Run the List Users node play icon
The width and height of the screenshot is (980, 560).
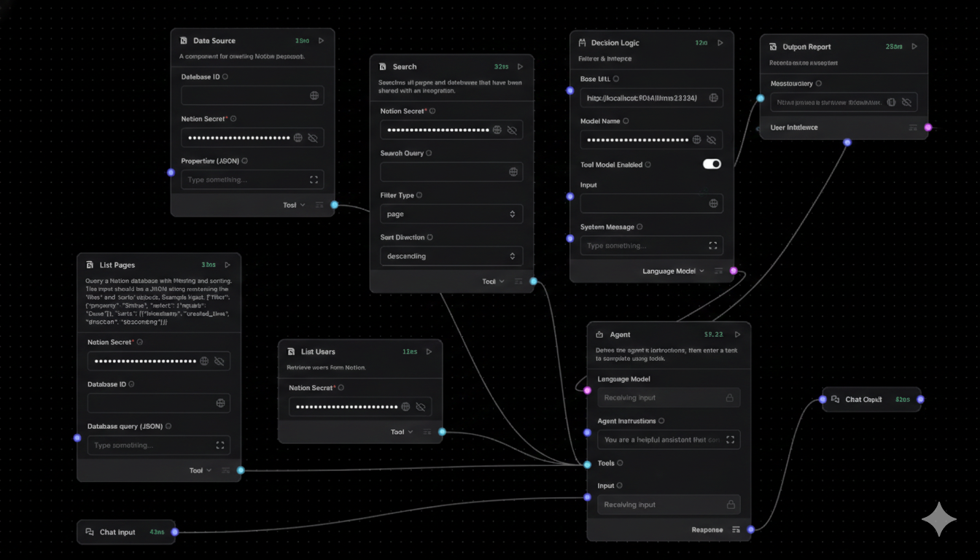(429, 351)
